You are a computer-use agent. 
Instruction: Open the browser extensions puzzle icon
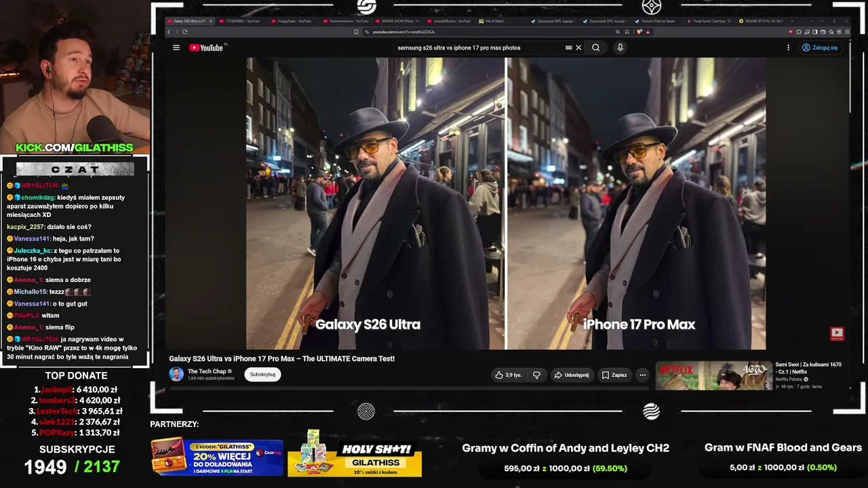[799, 32]
